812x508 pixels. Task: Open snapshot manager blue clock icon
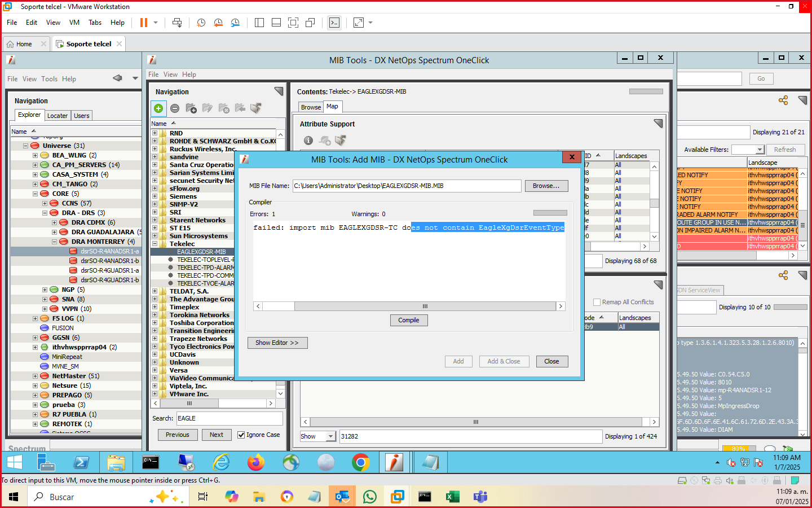[x=235, y=23]
